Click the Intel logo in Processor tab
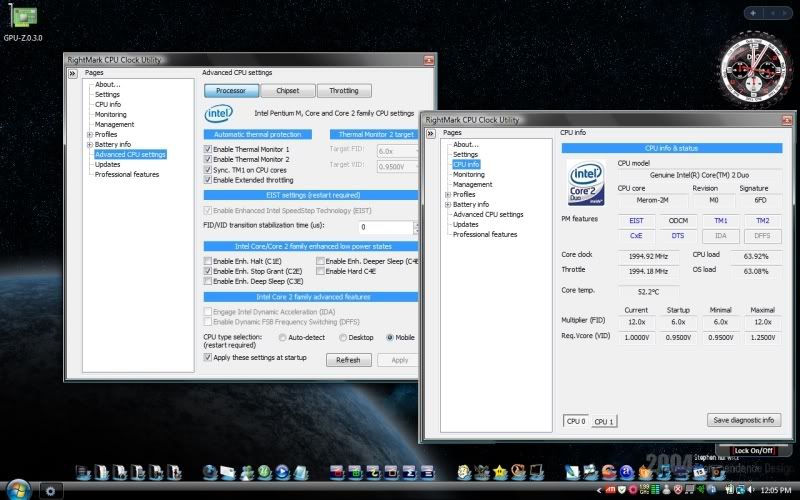Image resolution: width=800 pixels, height=500 pixels. 219,113
